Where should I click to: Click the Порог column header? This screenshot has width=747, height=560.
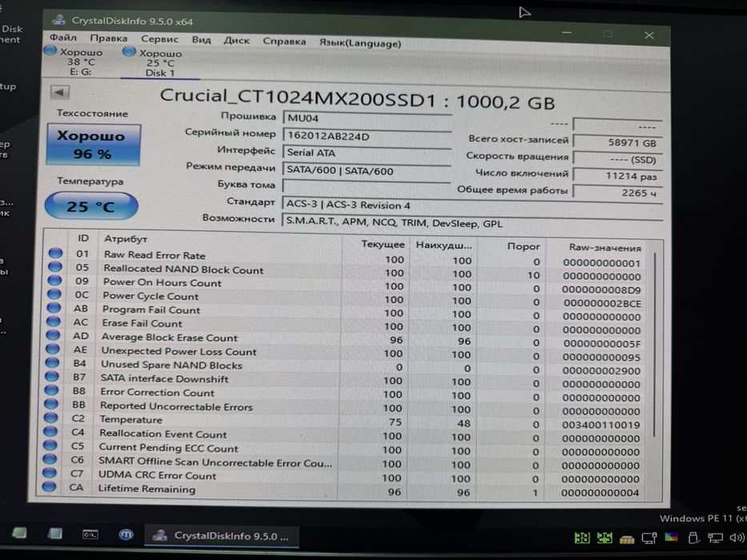pos(523,246)
